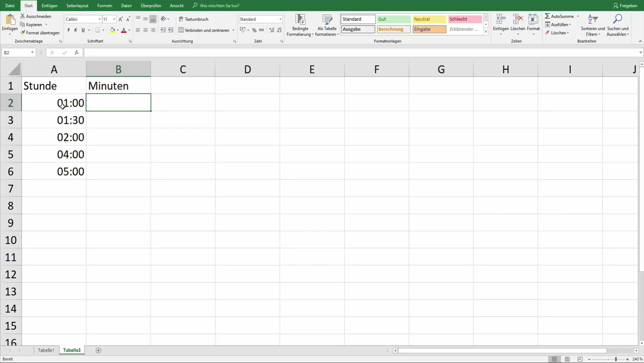Image resolution: width=644 pixels, height=363 pixels.
Task: Toggle bottom vertical alignment
Action: pos(153,19)
